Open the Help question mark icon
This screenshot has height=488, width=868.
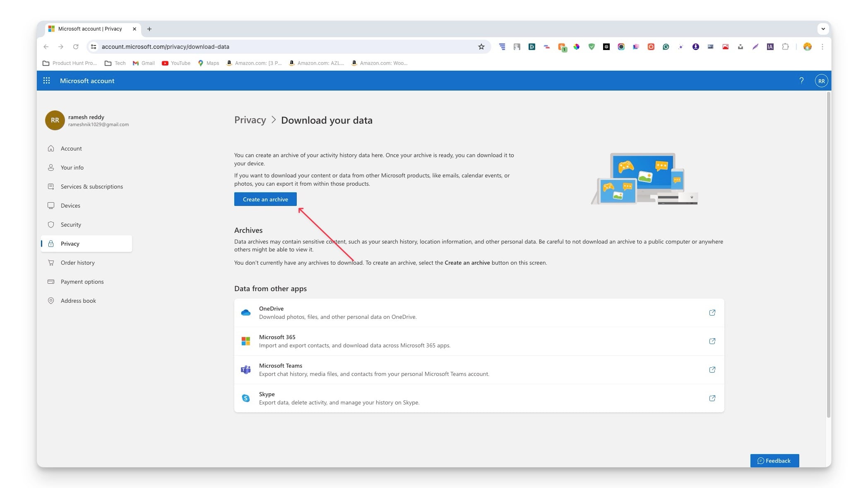[x=801, y=81]
